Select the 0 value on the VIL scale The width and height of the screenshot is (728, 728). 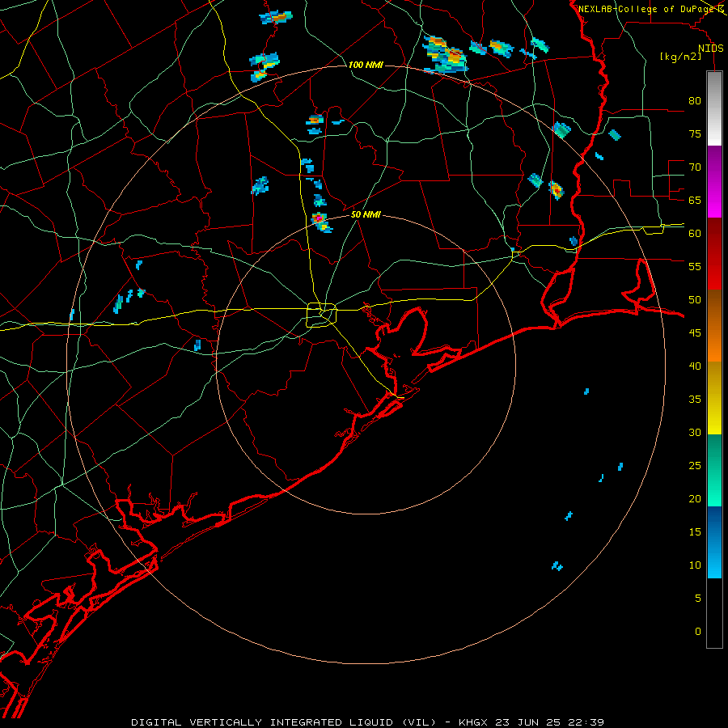coord(698,632)
